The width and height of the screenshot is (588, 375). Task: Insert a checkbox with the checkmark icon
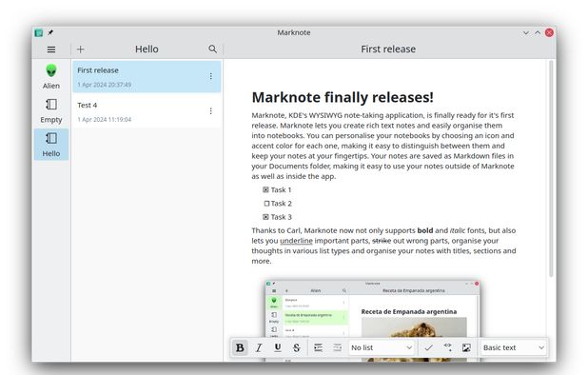pyautogui.click(x=428, y=347)
